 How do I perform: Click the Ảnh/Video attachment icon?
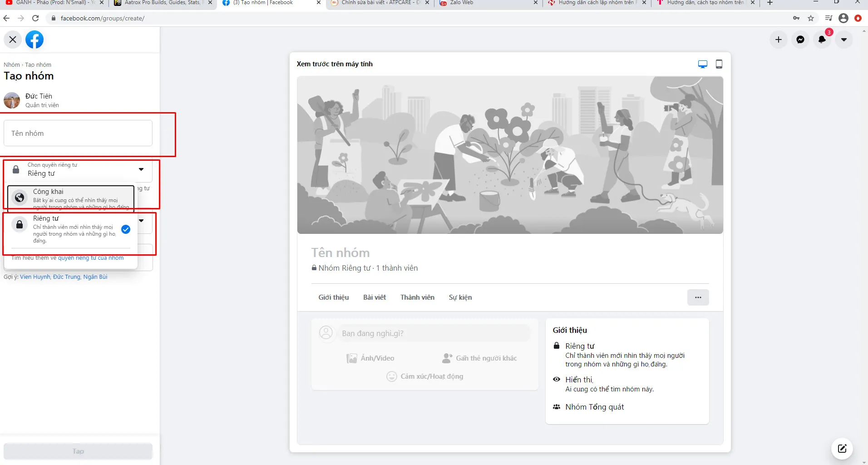pos(352,358)
